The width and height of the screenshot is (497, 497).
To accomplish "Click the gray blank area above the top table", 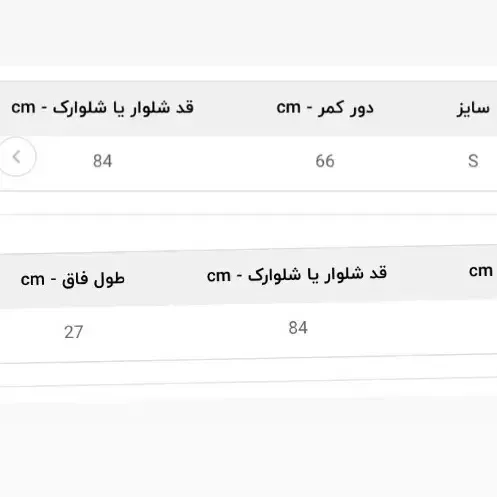I will coord(248,33).
